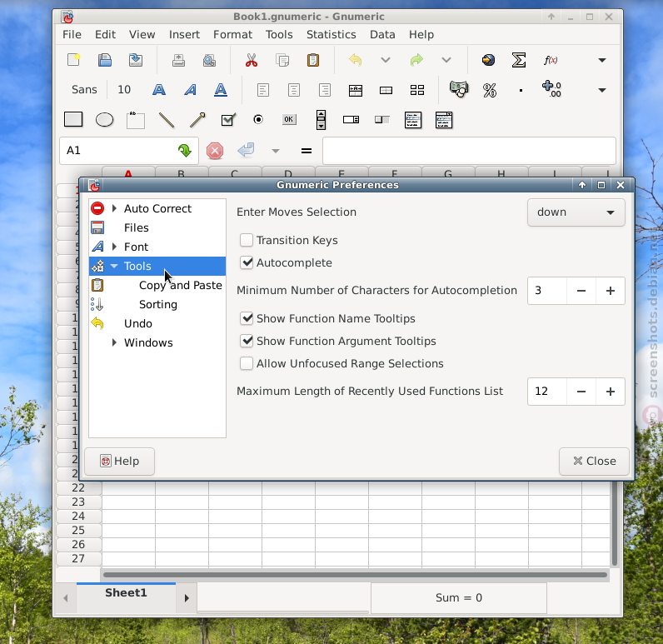Open the Insert menu
The height and width of the screenshot is (644, 663).
point(184,35)
